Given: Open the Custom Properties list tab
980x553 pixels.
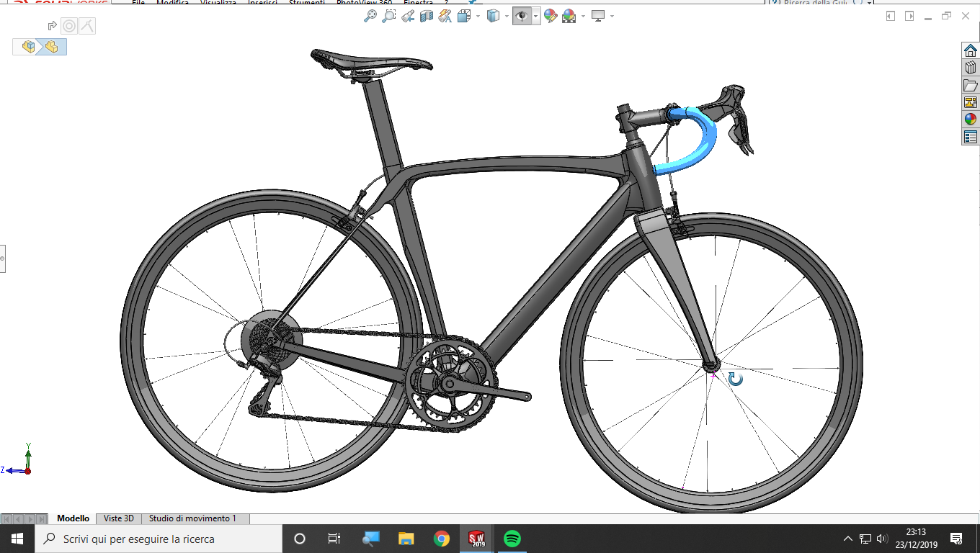Looking at the screenshot, I should [971, 137].
